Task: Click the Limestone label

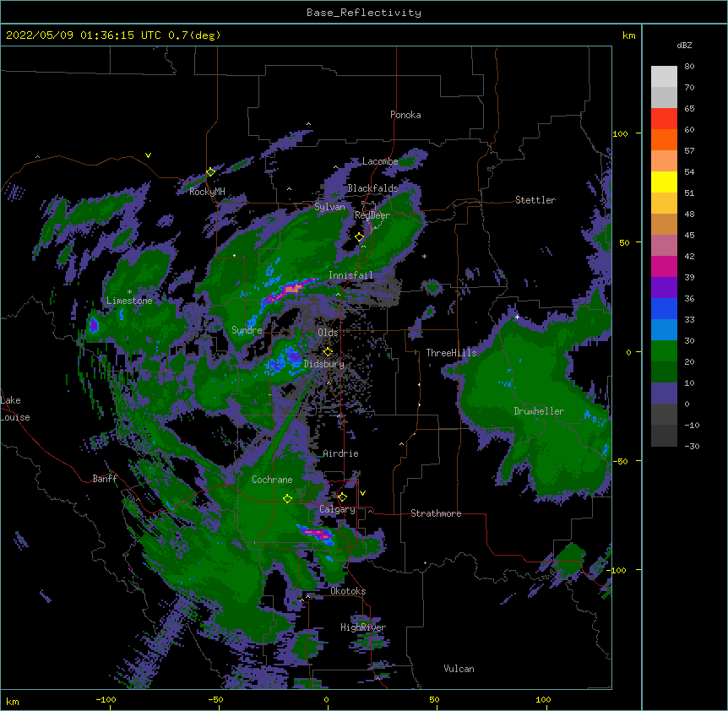Action: (129, 301)
